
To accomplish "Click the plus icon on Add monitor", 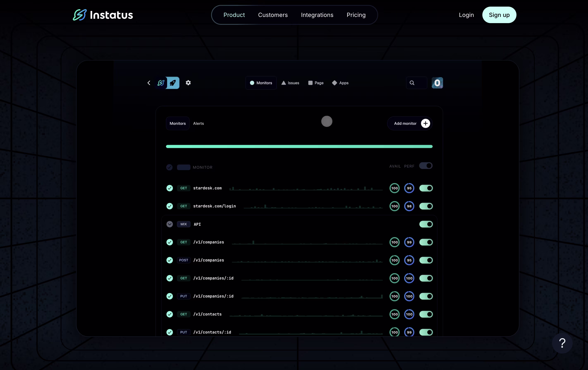I will (425, 123).
